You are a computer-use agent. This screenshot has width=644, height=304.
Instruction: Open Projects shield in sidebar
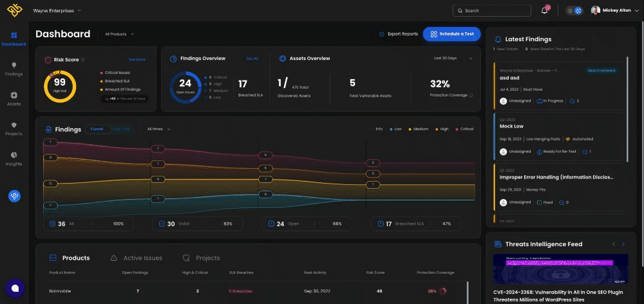tap(14, 129)
